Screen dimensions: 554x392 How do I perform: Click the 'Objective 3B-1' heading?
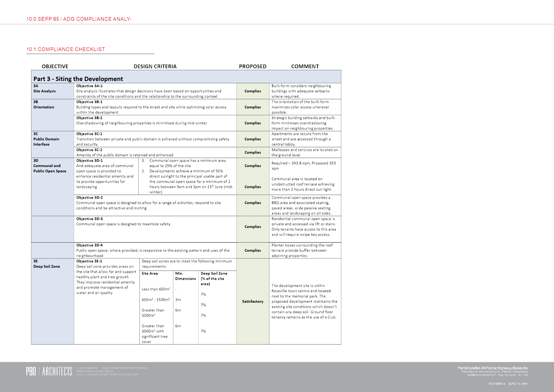click(89, 102)
